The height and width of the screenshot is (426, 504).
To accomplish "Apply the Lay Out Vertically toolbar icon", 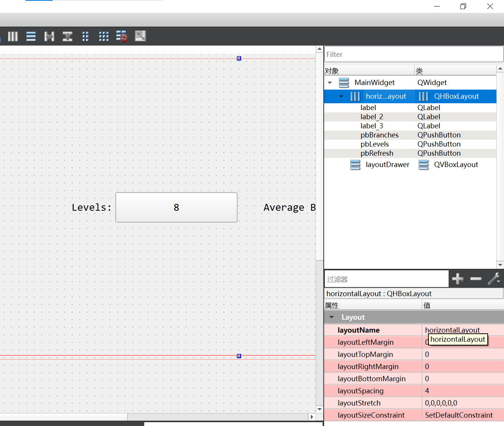I will point(31,36).
